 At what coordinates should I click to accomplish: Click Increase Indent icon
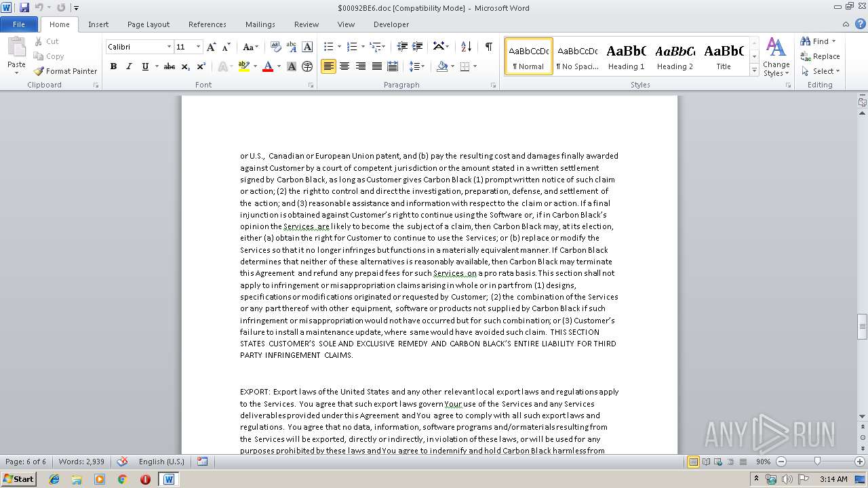pyautogui.click(x=418, y=47)
